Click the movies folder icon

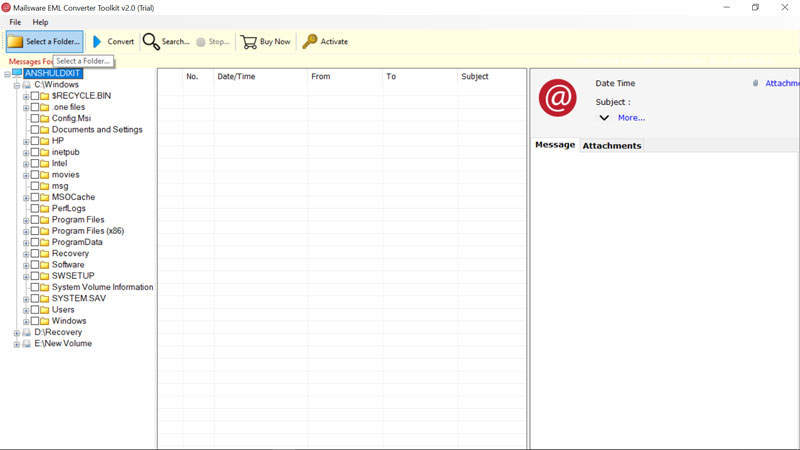coord(44,174)
